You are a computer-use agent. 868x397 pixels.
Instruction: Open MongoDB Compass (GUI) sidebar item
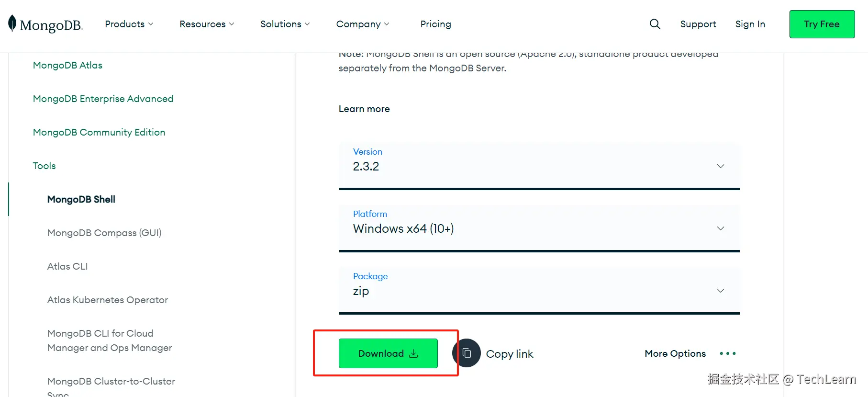104,233
